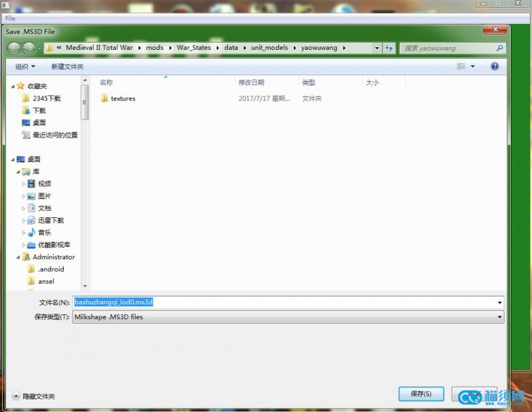Expand the 视频 library node
532x412 pixels.
coord(23,184)
